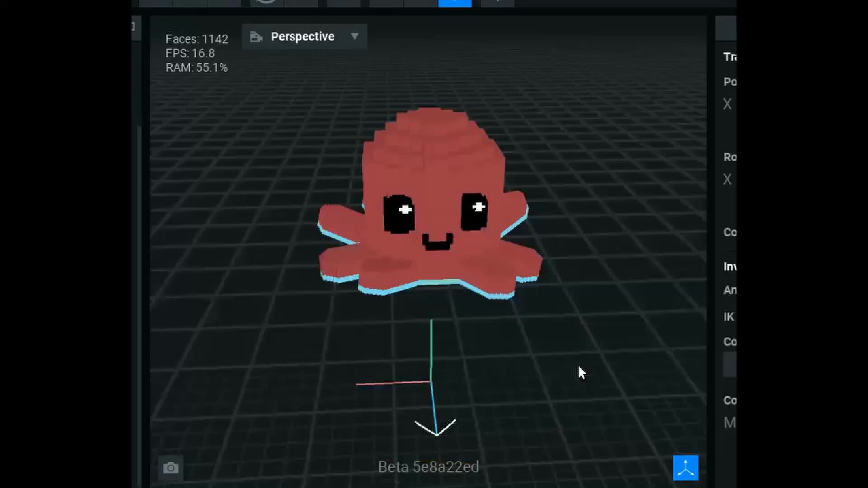Click the dark input box under Co label

pos(730,365)
